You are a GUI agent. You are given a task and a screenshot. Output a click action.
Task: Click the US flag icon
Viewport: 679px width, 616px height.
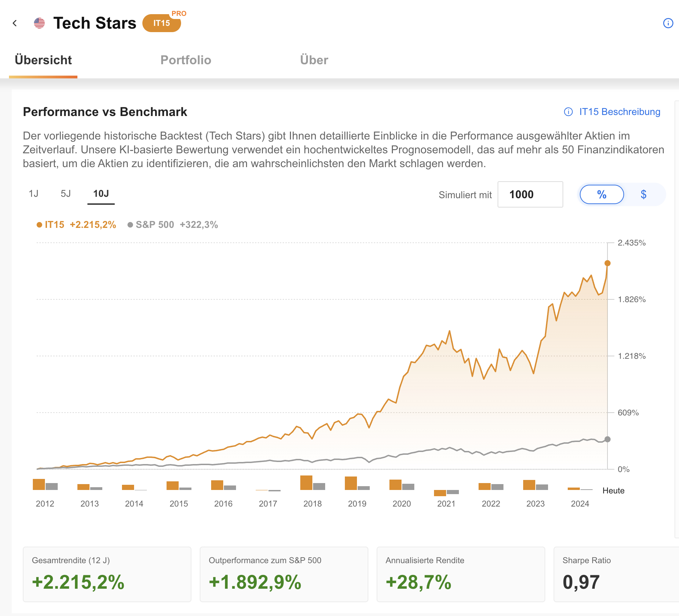click(39, 23)
